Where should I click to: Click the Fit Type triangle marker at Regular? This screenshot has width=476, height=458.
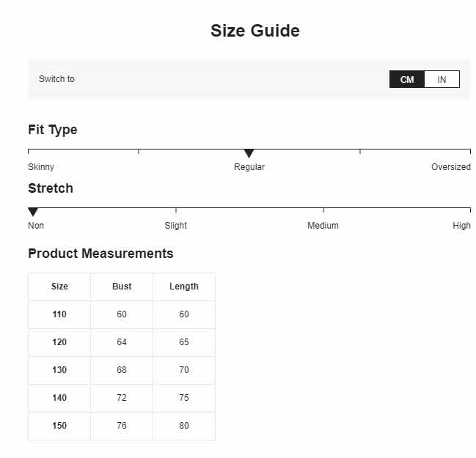[x=249, y=153]
